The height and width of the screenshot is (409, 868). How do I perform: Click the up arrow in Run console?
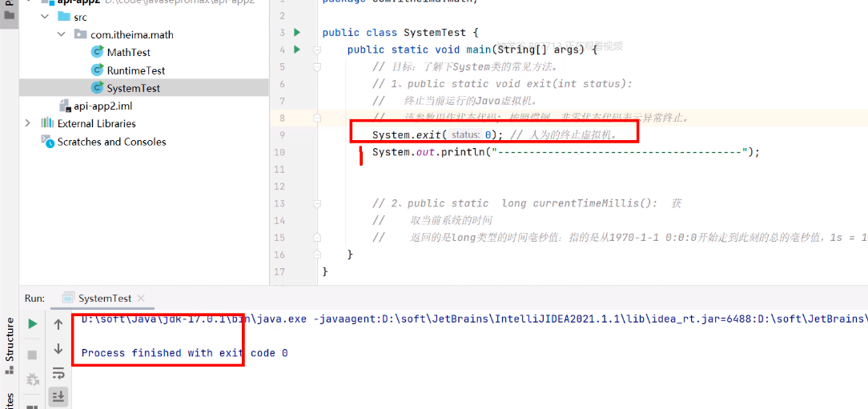click(x=58, y=324)
